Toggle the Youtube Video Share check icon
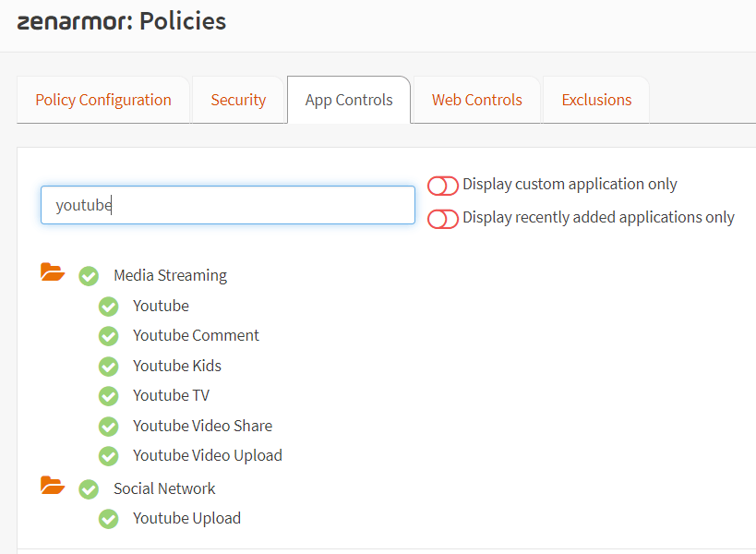Viewport: 756px width, 554px height. [109, 427]
